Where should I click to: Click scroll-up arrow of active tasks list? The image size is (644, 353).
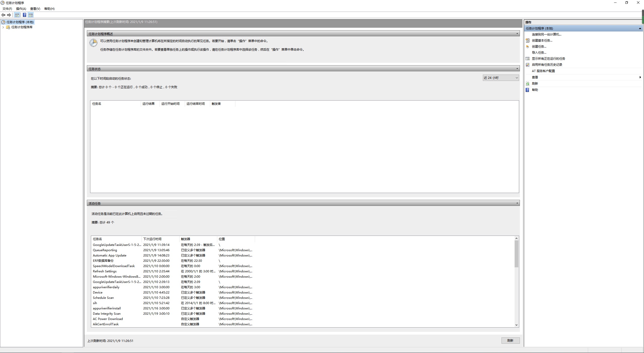[516, 238]
